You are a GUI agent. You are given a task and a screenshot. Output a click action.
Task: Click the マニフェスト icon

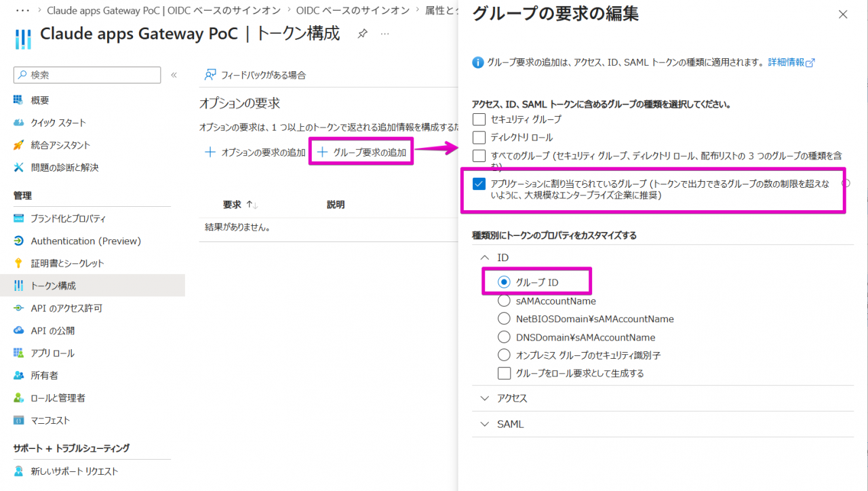(18, 420)
